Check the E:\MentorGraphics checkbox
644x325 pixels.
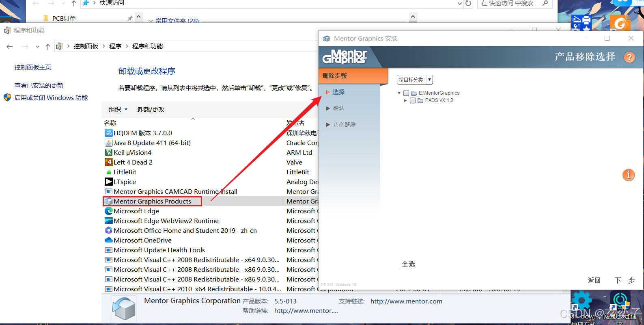click(x=406, y=93)
